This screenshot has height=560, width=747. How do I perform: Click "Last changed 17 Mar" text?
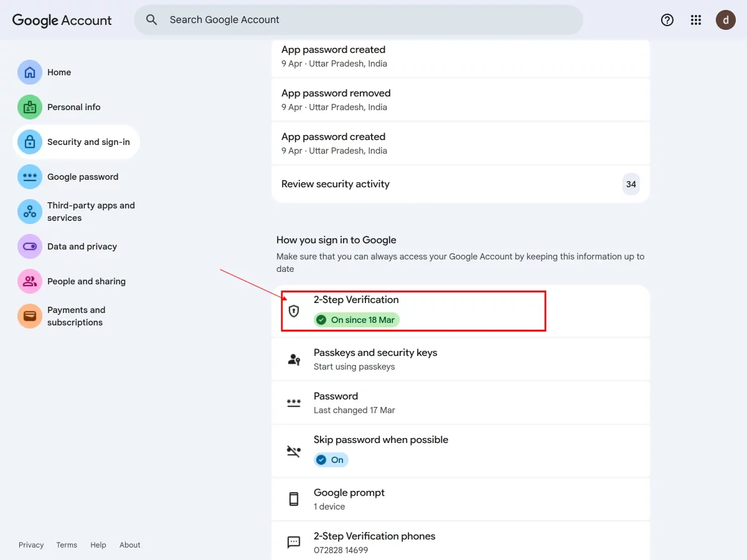(354, 410)
